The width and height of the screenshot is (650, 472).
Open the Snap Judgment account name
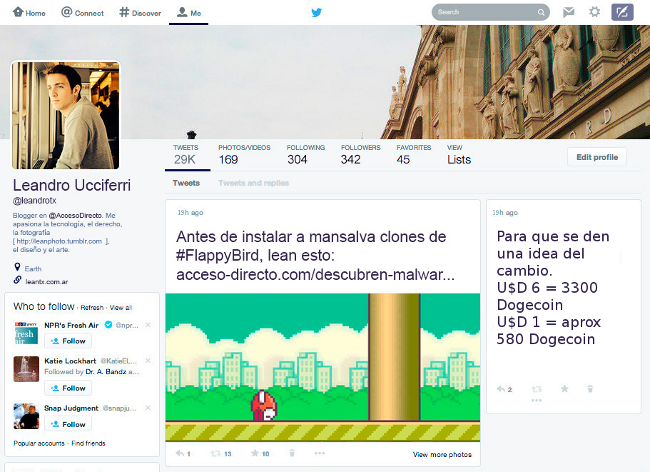[x=71, y=408]
